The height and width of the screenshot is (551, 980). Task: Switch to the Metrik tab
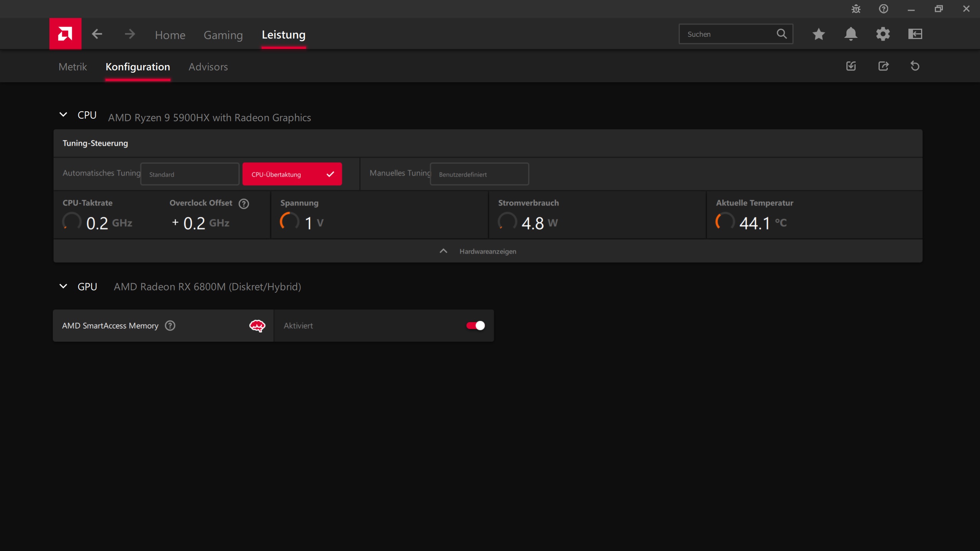73,67
